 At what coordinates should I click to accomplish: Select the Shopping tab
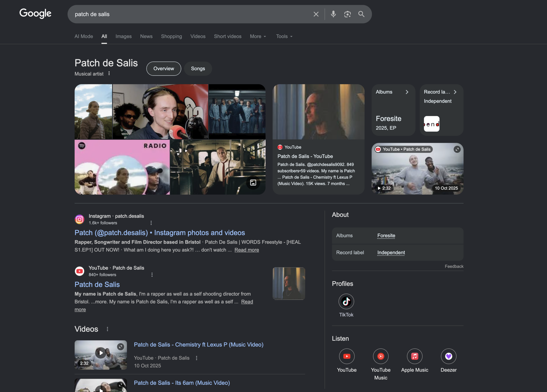click(x=172, y=36)
